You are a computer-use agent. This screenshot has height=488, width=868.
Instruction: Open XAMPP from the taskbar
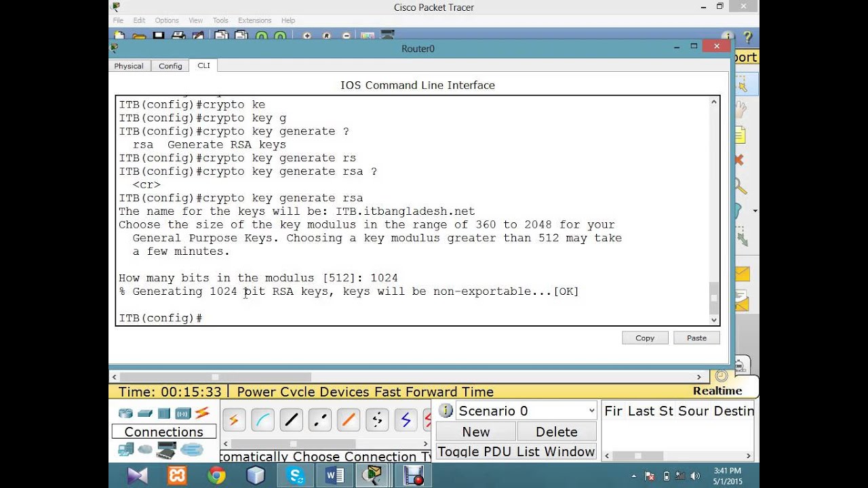(177, 476)
